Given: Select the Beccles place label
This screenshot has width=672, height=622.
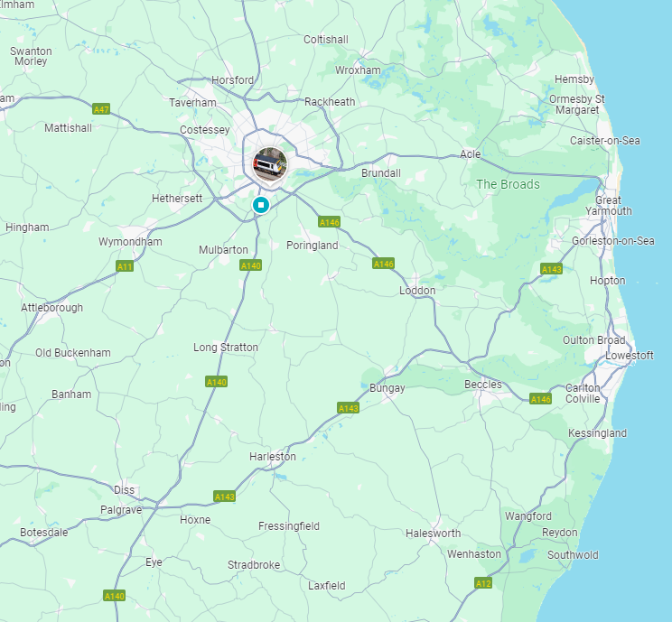Looking at the screenshot, I should point(483,385).
